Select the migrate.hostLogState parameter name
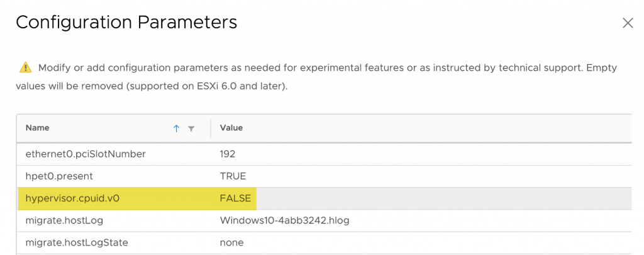Image resolution: width=644 pixels, height=255 pixels. [x=76, y=242]
